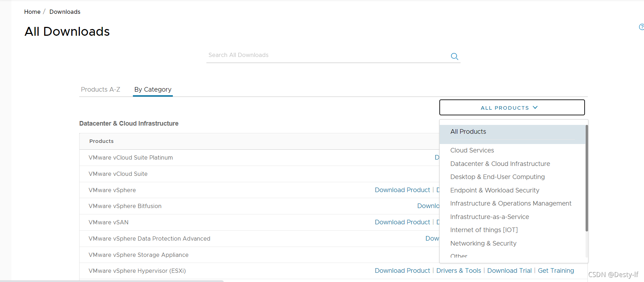Click the page's bottom horizontal scrollbar
This screenshot has height=282, width=644.
[112, 281]
